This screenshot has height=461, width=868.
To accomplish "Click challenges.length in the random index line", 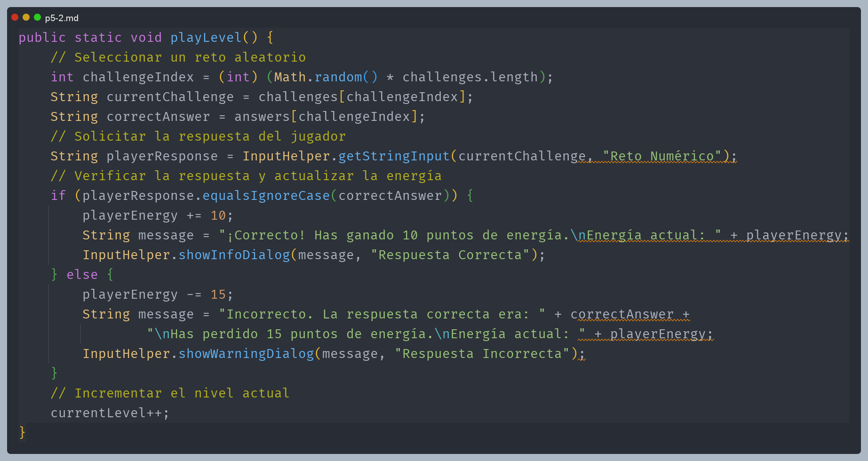I will point(470,77).
